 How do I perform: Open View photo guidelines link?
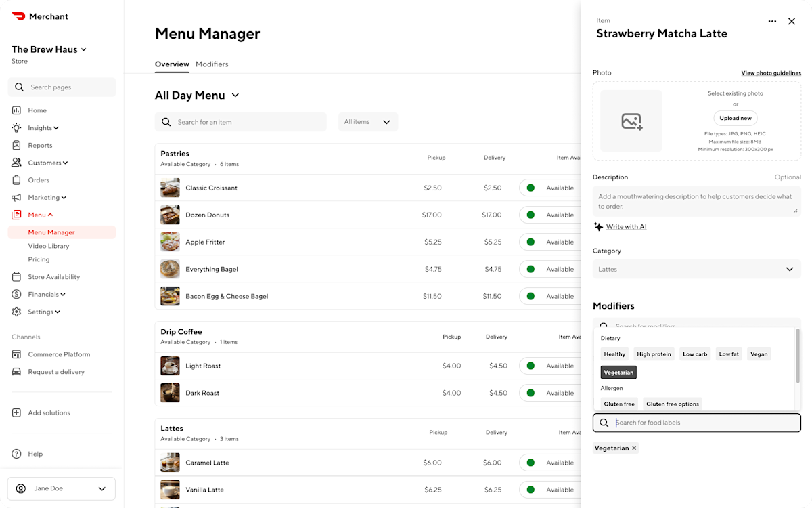coord(771,72)
